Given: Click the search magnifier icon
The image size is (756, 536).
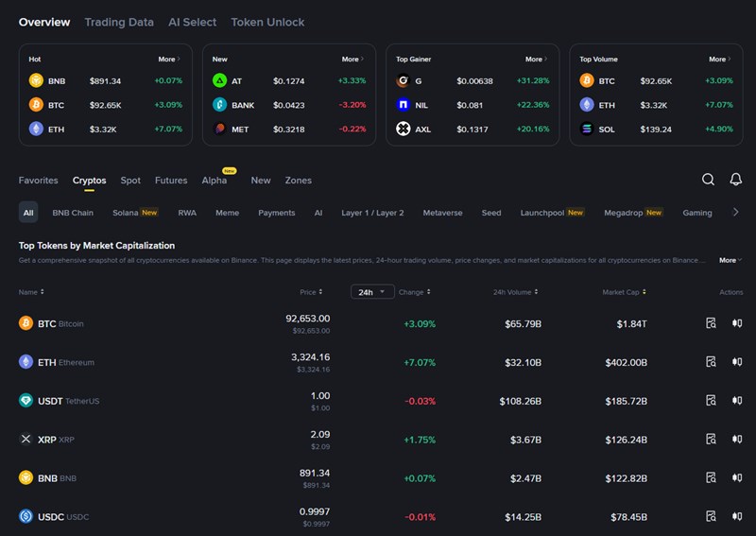Looking at the screenshot, I should [708, 180].
